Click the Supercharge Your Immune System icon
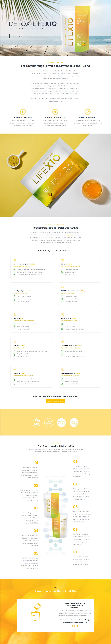This screenshot has width=111, height=644. 55,112
